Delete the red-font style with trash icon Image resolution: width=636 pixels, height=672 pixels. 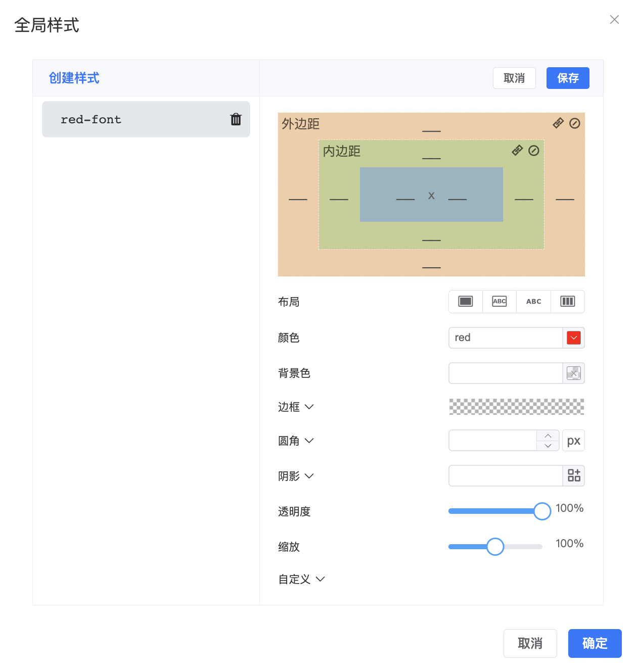(x=236, y=119)
